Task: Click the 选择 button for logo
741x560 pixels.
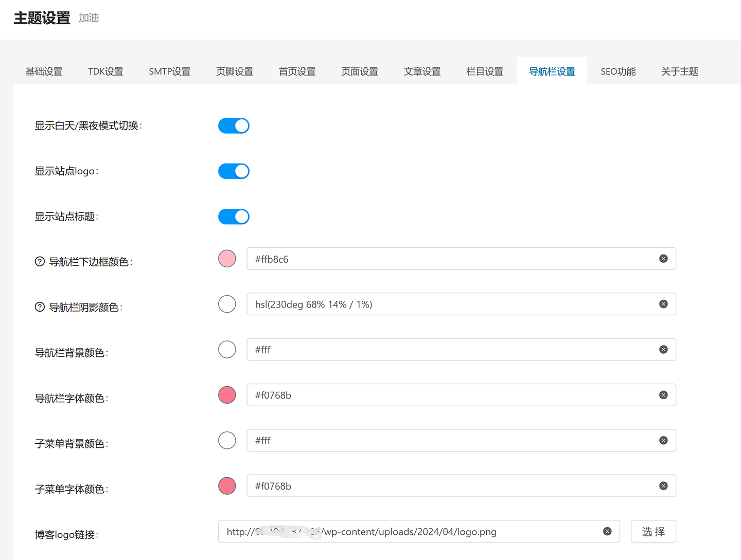Action: click(x=654, y=531)
